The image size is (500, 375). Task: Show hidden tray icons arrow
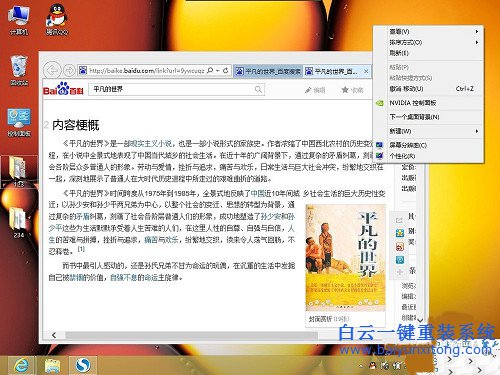[361, 366]
